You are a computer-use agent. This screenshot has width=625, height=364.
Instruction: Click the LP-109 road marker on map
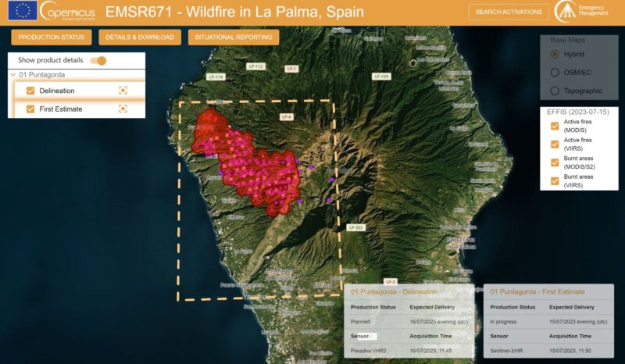[x=381, y=77]
